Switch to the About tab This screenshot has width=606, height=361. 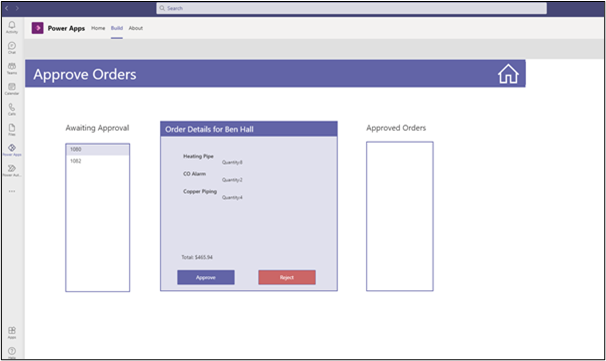coord(136,28)
